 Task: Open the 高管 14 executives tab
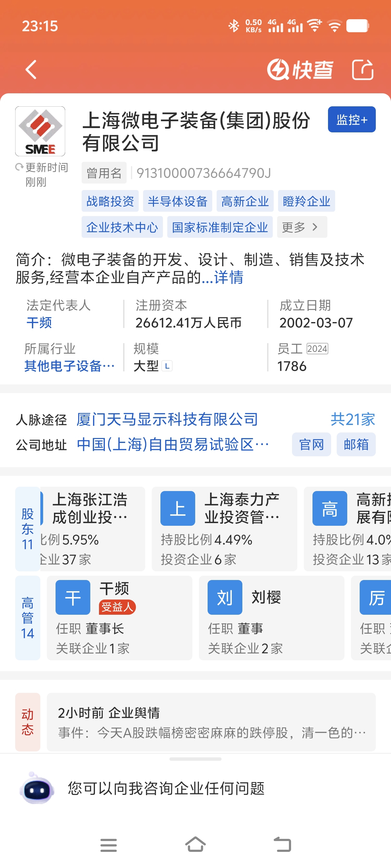tap(28, 618)
